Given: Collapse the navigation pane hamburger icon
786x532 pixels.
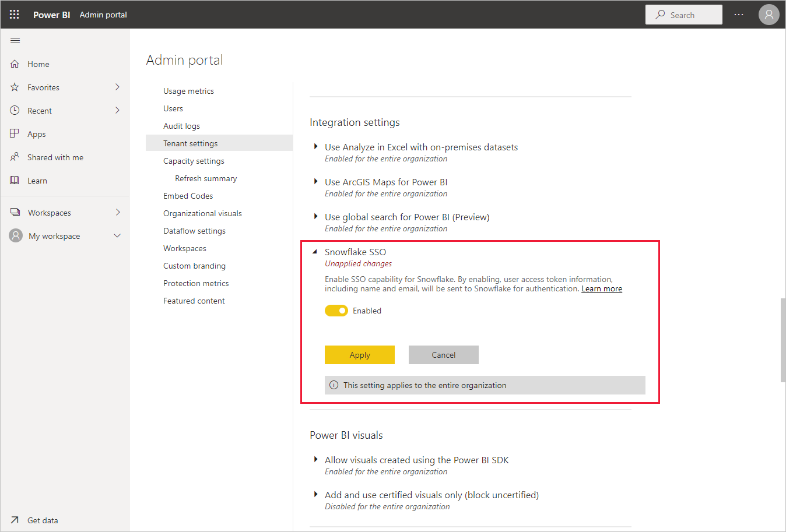Looking at the screenshot, I should point(15,40).
